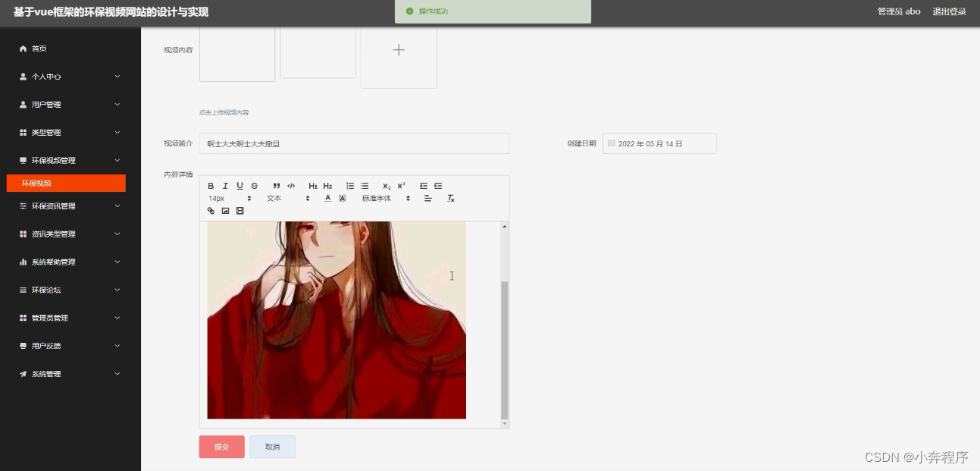Expand the 资讯类型管理 sidebar menu

[x=70, y=234]
